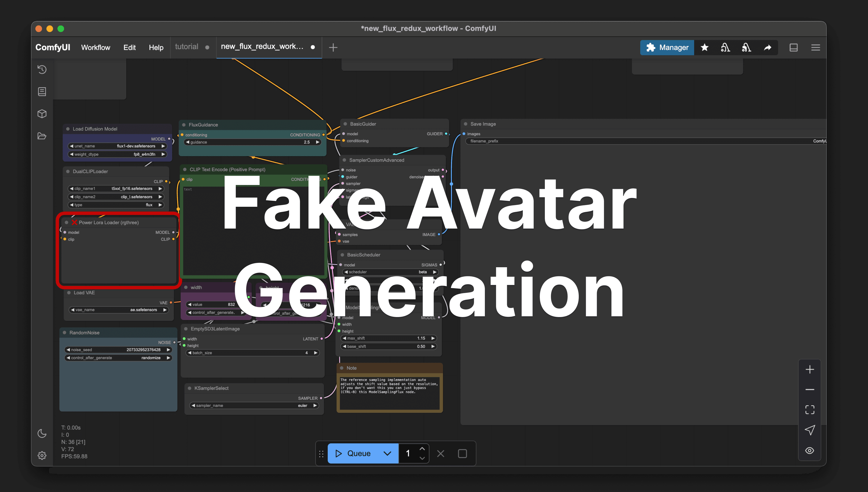Screen dimensions: 868x492
Task: Toggle the theme using the moon icon
Action: point(42,434)
